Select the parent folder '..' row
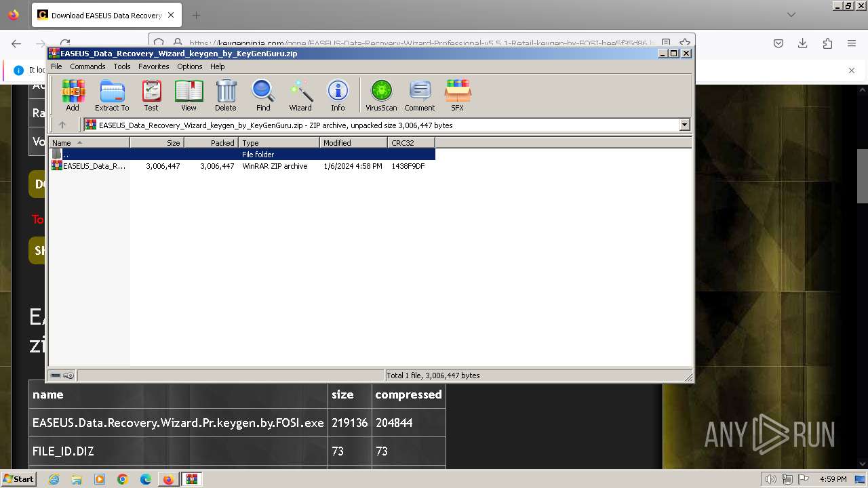 242,155
